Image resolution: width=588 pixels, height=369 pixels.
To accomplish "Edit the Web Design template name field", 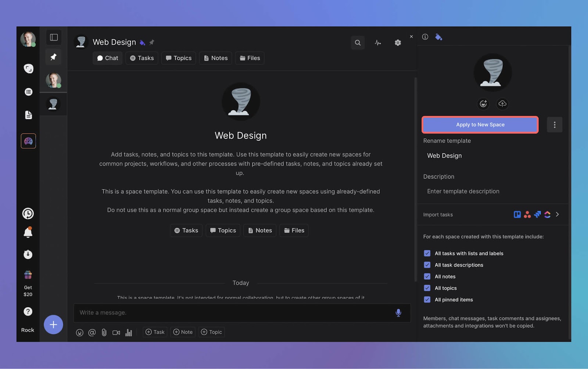I will tap(492, 156).
